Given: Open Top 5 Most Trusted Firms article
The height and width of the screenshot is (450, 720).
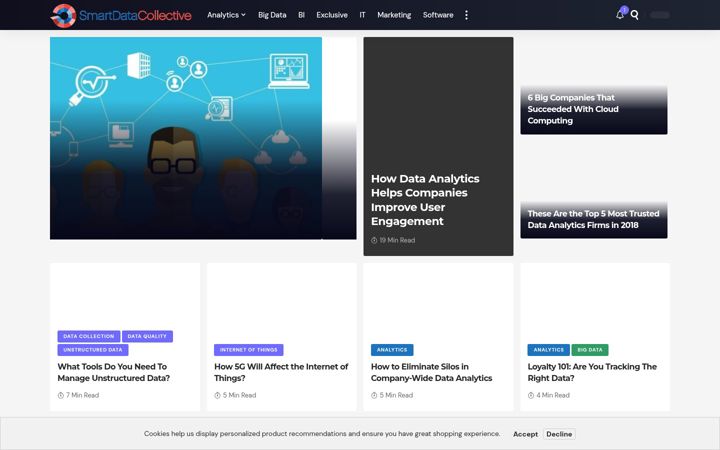Looking at the screenshot, I should click(x=593, y=219).
